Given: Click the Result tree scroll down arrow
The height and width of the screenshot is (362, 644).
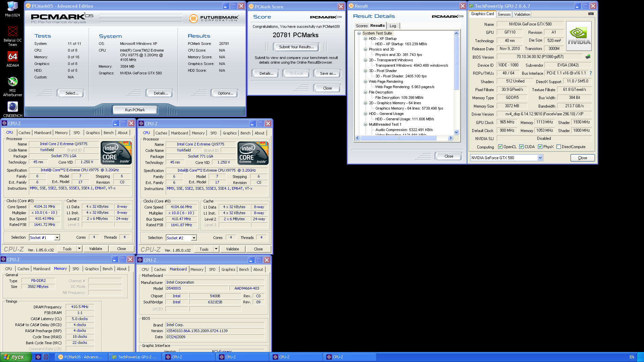Looking at the screenshot, I should click(x=456, y=132).
